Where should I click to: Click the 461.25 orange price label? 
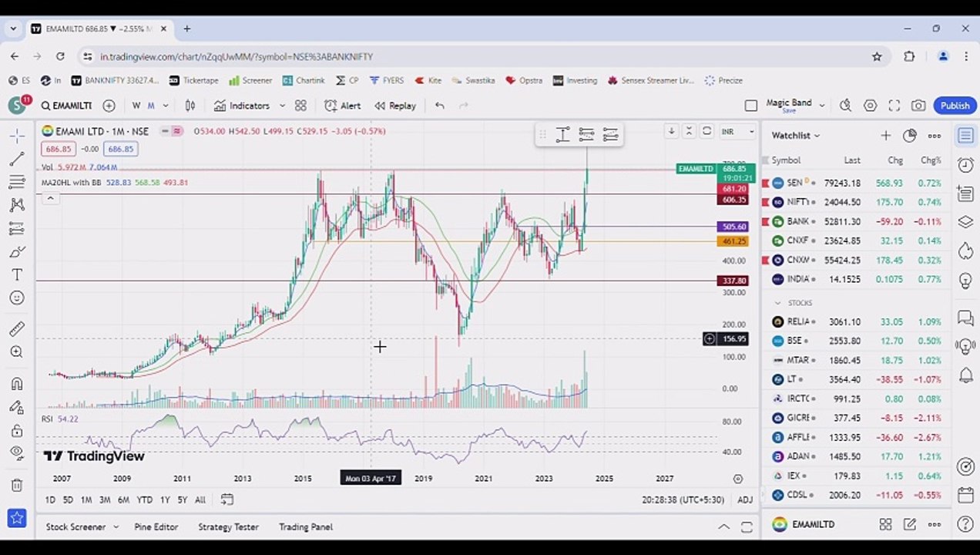(732, 241)
